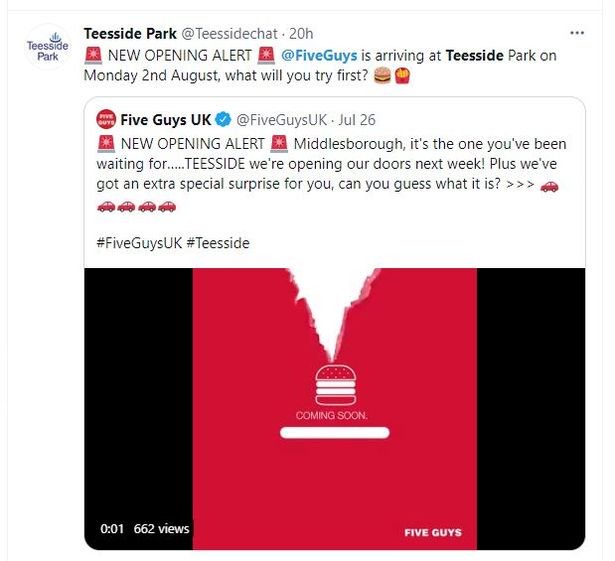The width and height of the screenshot is (615, 561).
Task: Open the @FiveGuysUK handle in quoted tweet
Action: coord(281,120)
